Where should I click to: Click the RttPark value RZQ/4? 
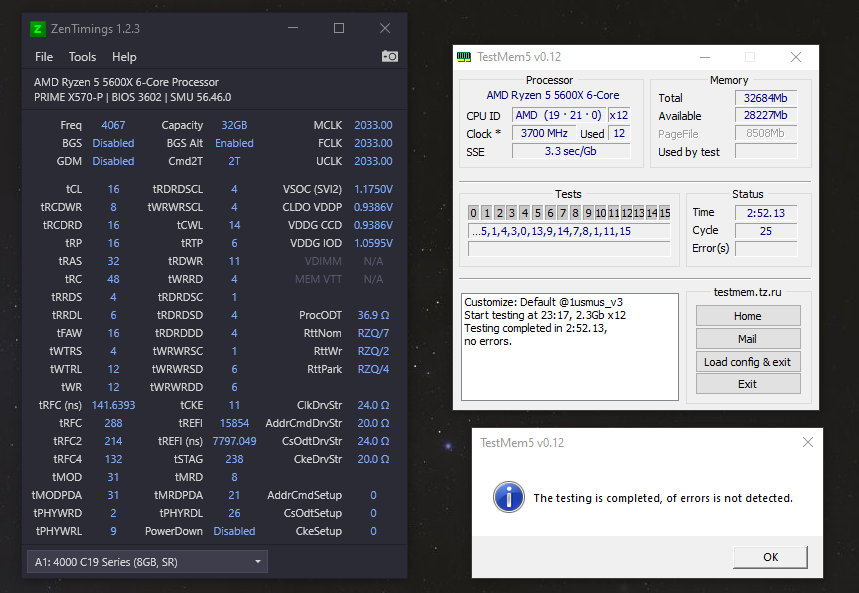[373, 369]
